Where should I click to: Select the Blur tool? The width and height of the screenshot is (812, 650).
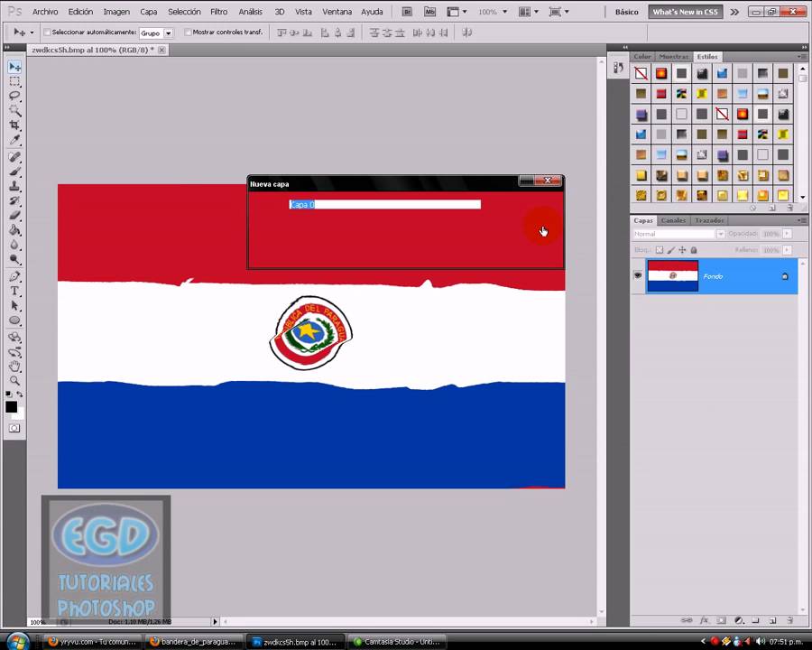(14, 245)
